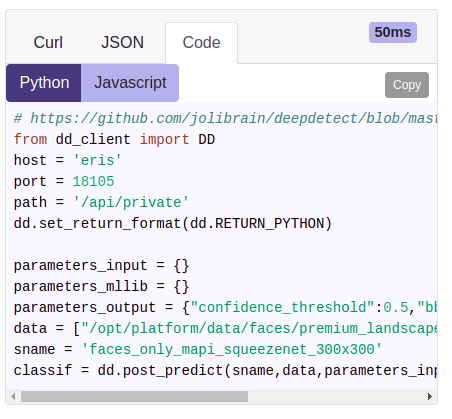
Task: Click the classif = dd.post_predict line
Action: click(x=225, y=370)
